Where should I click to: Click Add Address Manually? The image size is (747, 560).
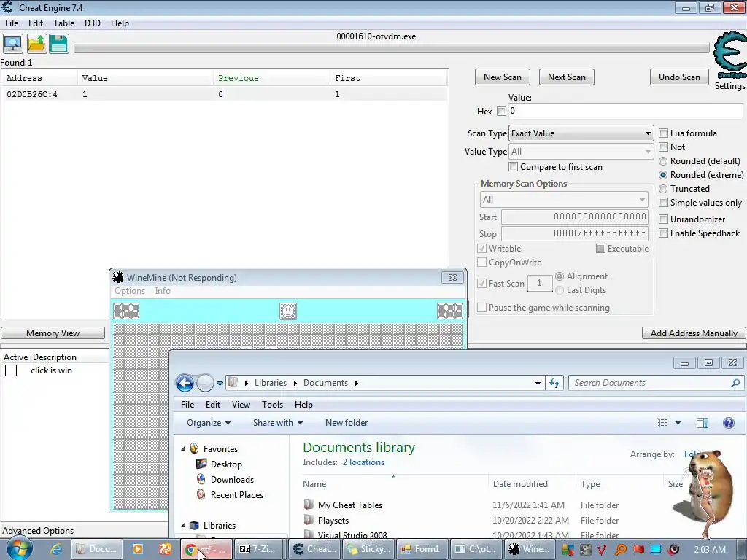point(694,332)
